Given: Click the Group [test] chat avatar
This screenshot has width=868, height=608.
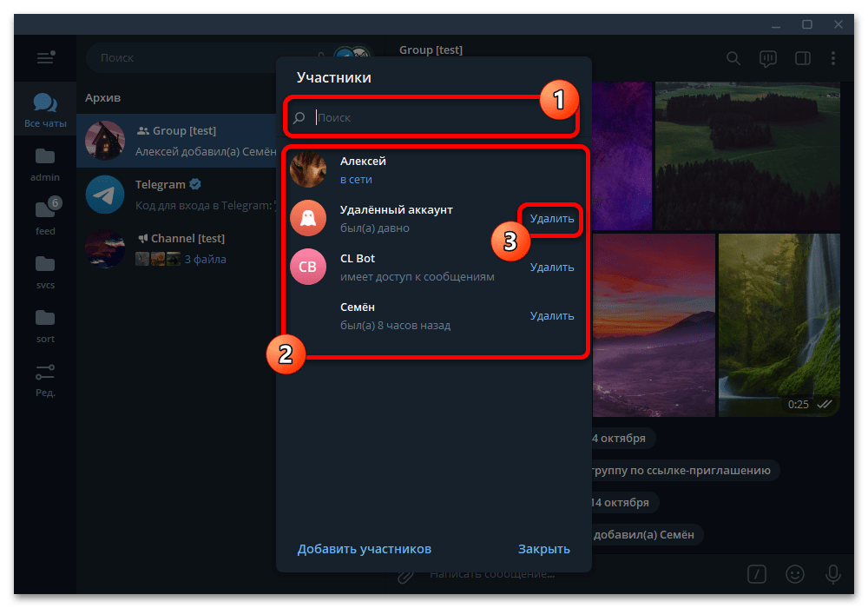Looking at the screenshot, I should 105,141.
